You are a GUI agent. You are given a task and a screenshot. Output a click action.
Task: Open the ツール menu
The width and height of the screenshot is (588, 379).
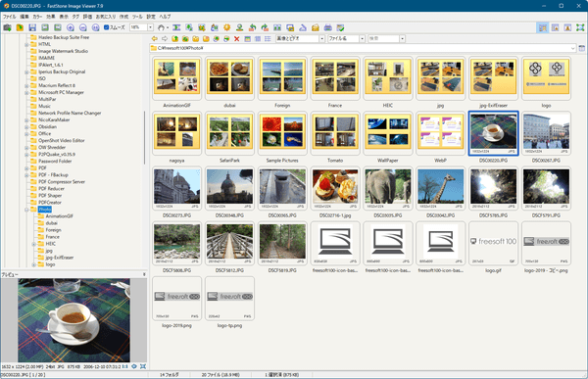click(x=137, y=17)
